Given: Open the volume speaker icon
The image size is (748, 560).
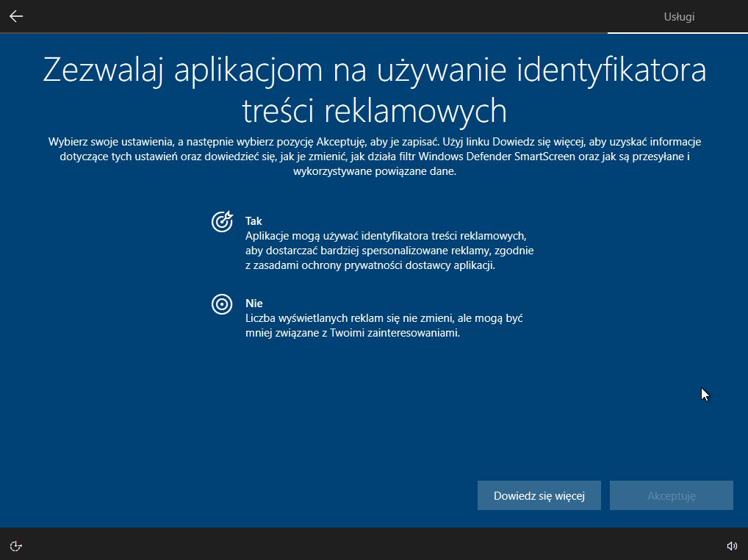Looking at the screenshot, I should [x=732, y=546].
